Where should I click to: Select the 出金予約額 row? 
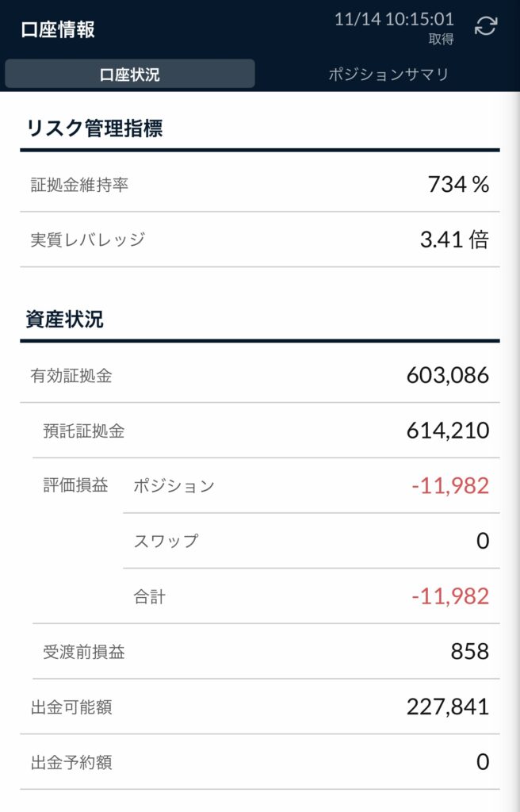[x=260, y=762]
